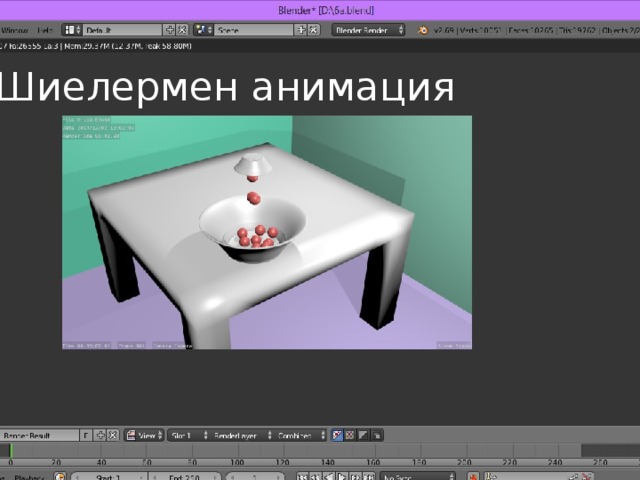Toggle color channel display button
This screenshot has width=640, height=480.
(350, 436)
